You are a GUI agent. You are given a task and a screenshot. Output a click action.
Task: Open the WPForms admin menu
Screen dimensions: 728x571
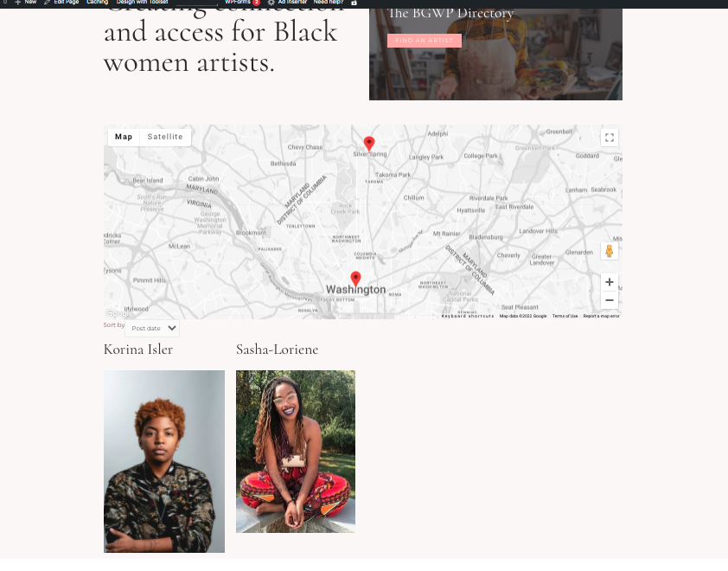pos(242,3)
